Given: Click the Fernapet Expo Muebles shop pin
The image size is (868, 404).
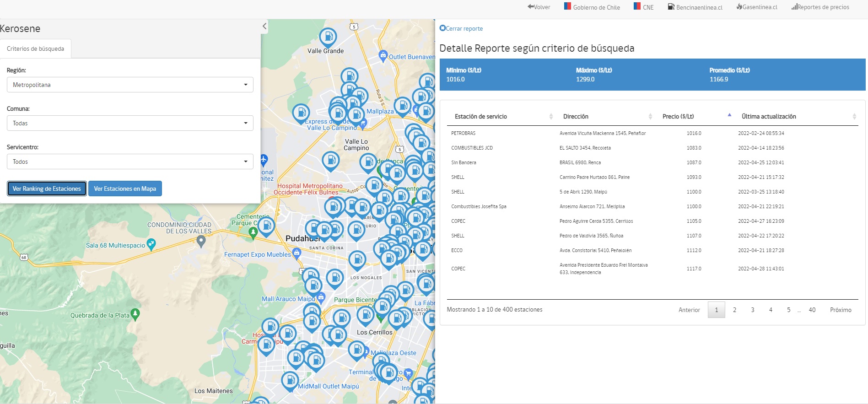Looking at the screenshot, I should tap(297, 253).
